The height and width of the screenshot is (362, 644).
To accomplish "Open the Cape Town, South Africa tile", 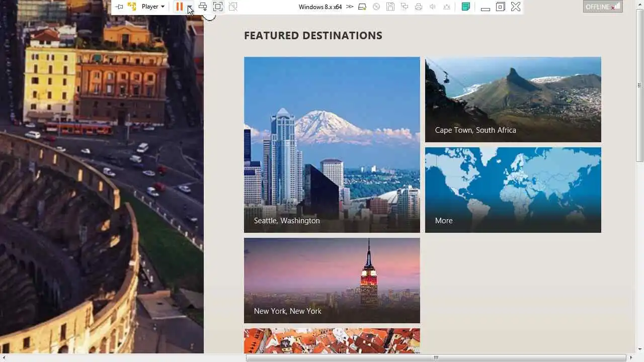I will pyautogui.click(x=513, y=100).
